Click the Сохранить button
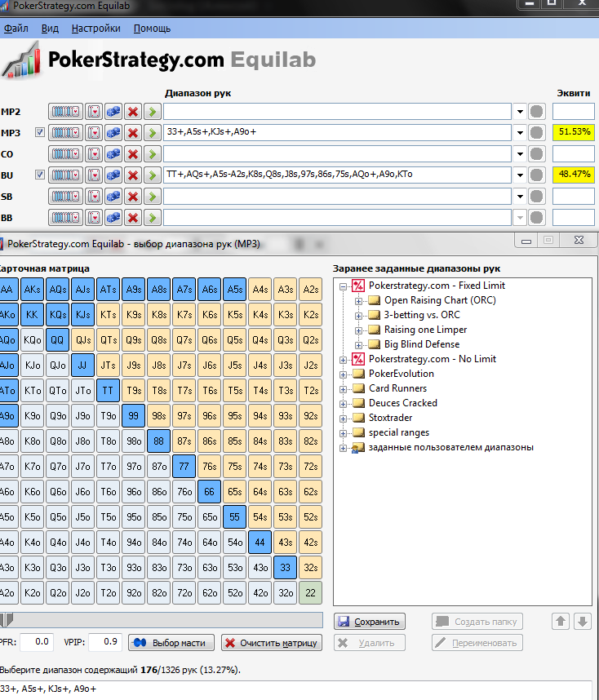This screenshot has width=599, height=700. point(370,622)
